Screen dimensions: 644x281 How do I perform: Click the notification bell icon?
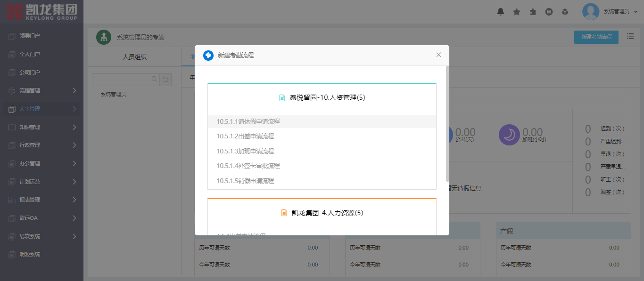(501, 12)
